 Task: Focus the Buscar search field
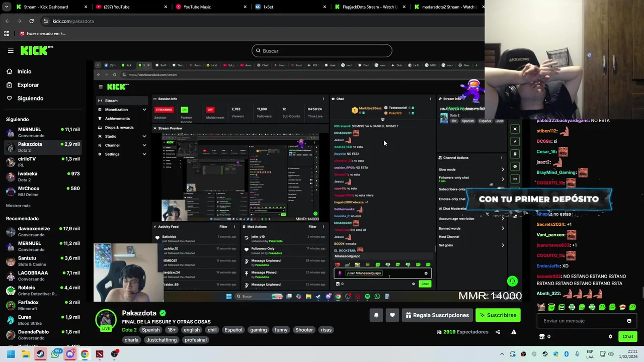(x=322, y=51)
